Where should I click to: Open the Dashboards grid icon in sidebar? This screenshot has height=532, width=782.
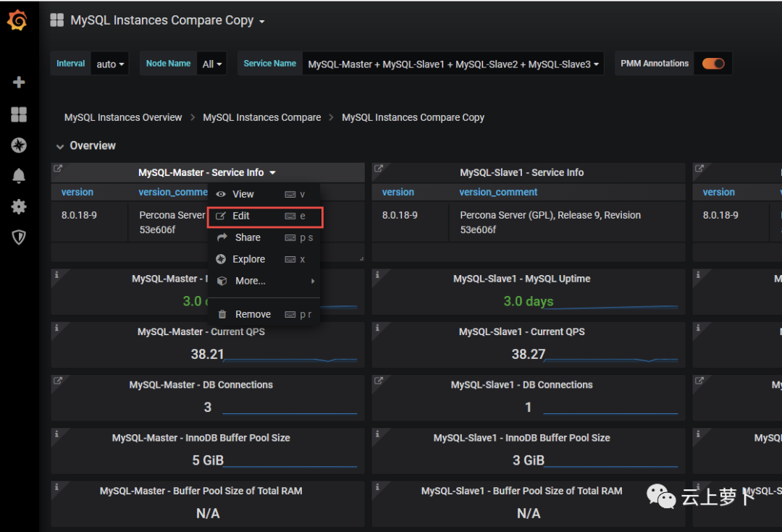pos(19,114)
